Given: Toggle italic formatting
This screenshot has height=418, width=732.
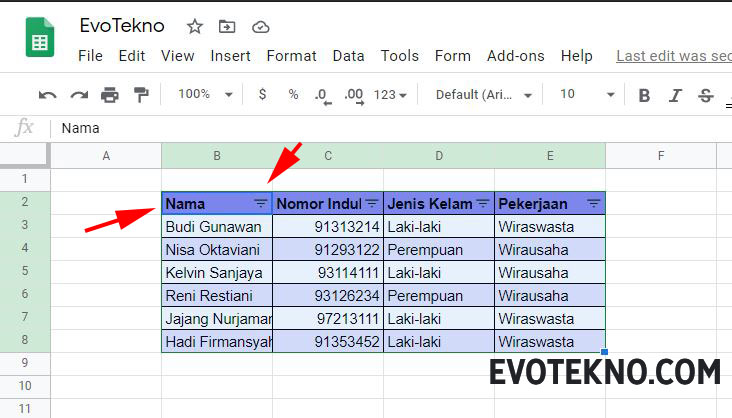Looking at the screenshot, I should tap(675, 95).
